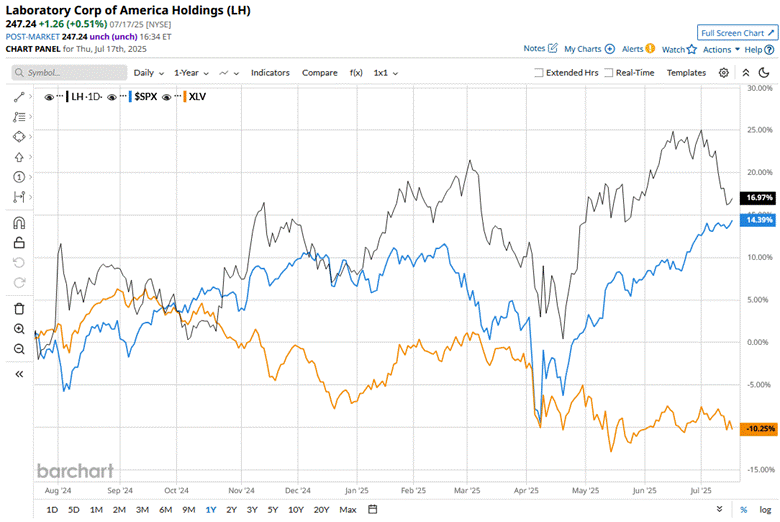Screen dimensions: 780x522
Task: Enable Extended Hrs checkbox
Action: (539, 73)
